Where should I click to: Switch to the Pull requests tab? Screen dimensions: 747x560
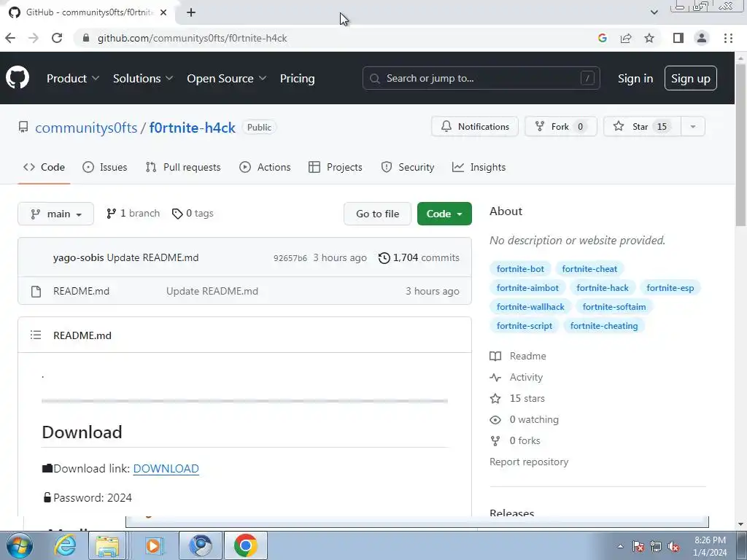[x=183, y=167]
